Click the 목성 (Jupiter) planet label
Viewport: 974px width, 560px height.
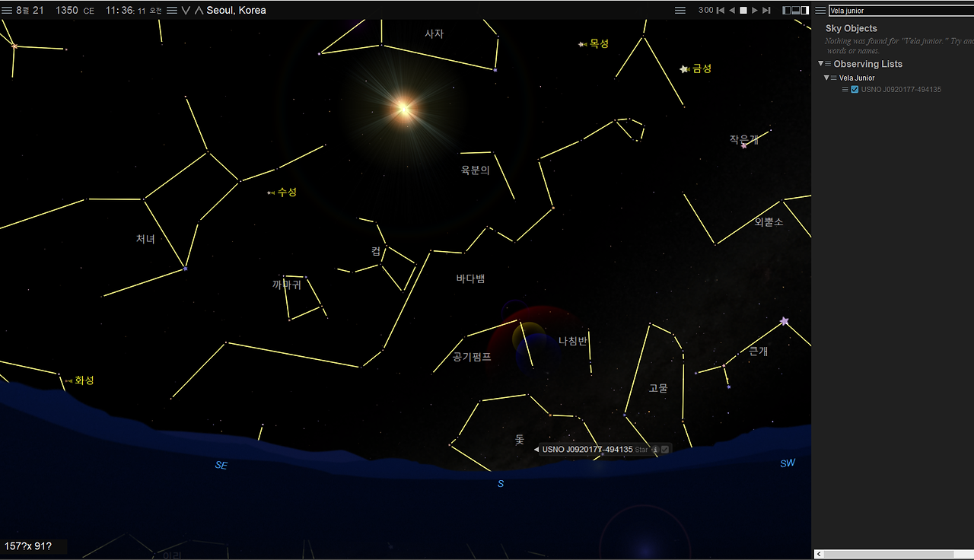[600, 43]
